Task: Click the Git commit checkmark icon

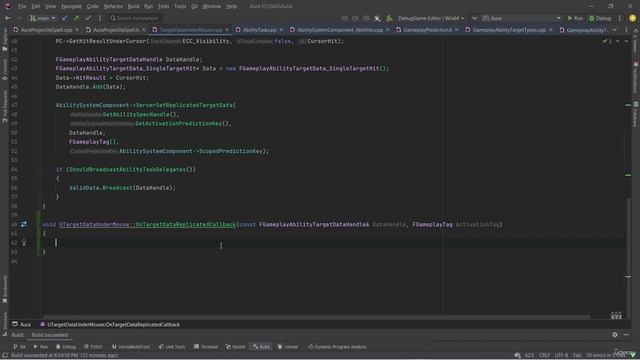Action: coord(88,18)
